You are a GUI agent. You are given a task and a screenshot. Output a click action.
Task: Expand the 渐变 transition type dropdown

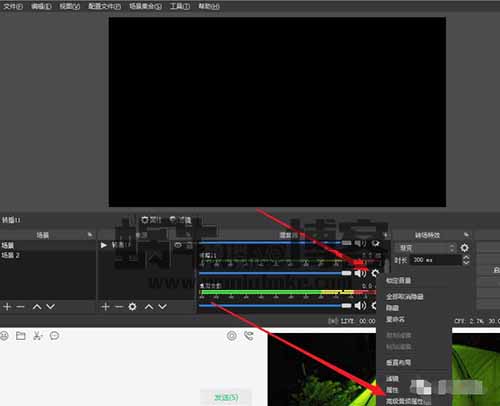coord(427,248)
